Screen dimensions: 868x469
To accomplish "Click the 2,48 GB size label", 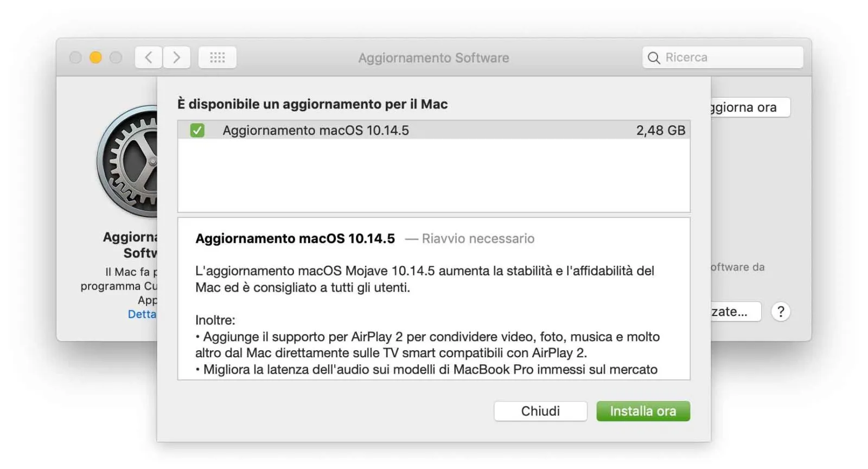I will point(660,130).
